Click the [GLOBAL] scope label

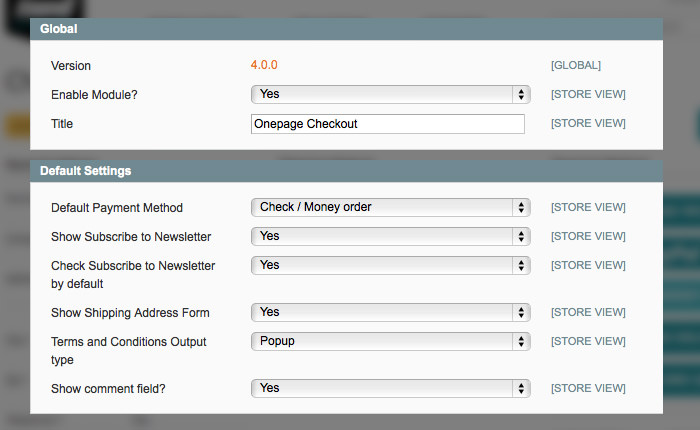(576, 65)
